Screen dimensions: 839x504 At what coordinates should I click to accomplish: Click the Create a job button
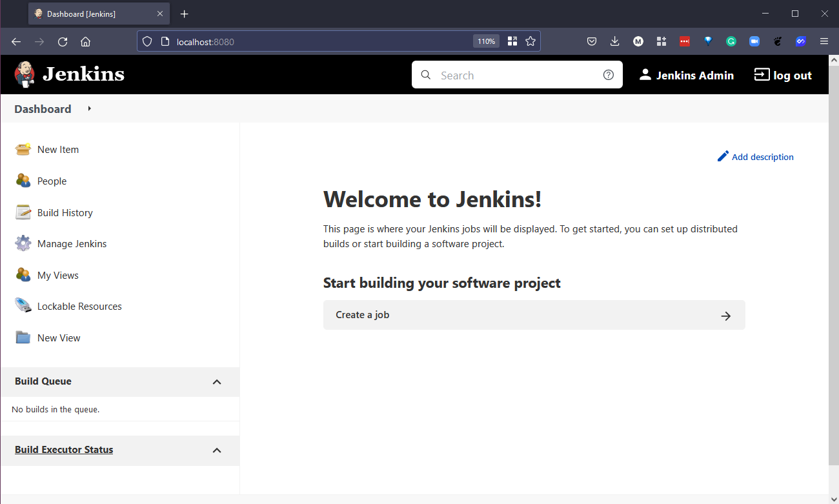534,315
